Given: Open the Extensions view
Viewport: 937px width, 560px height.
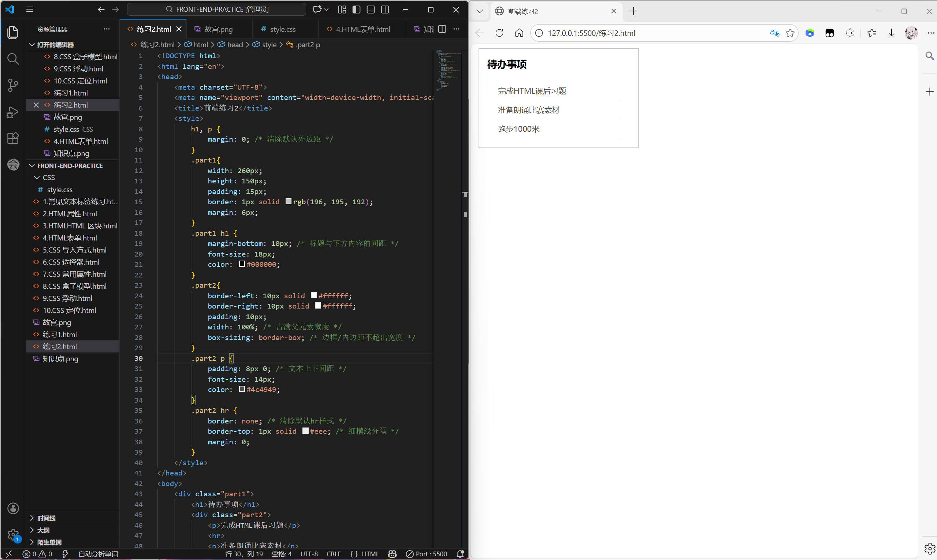Looking at the screenshot, I should 13,138.
